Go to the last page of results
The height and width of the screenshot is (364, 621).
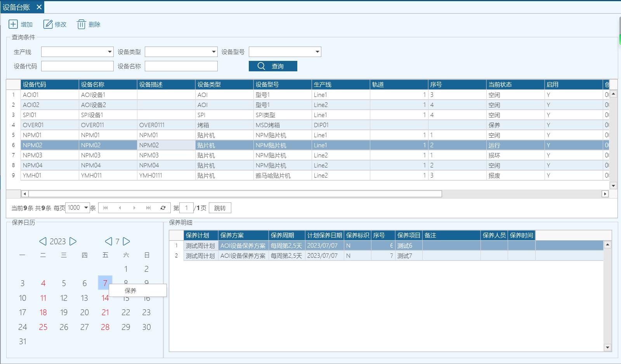pos(148,208)
